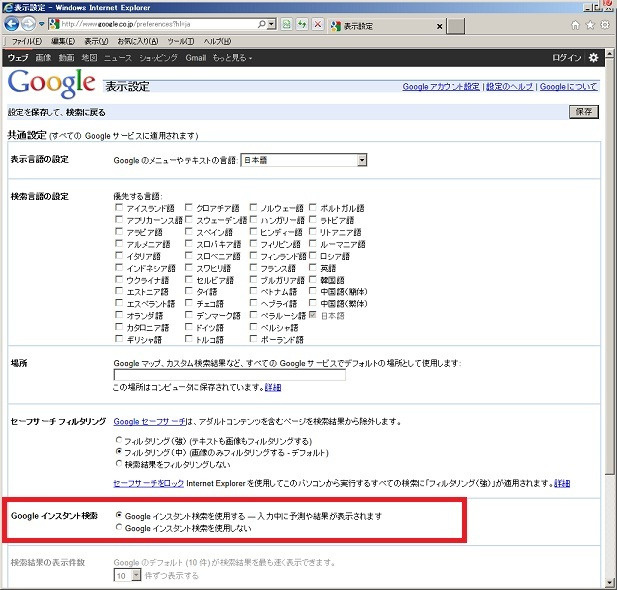
Task: Check the 中国語(簡体) checkbox
Action: pos(312,291)
